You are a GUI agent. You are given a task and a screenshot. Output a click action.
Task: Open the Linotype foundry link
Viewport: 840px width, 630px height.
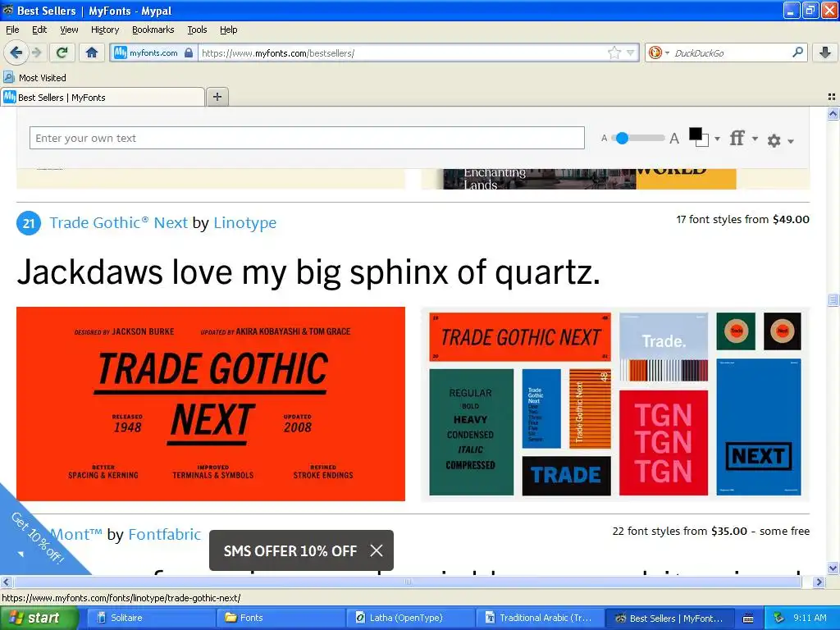coord(244,222)
